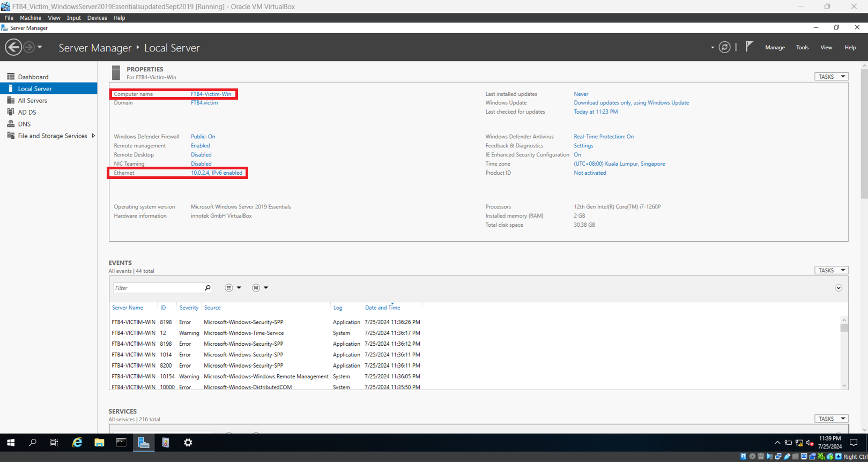Open DNS in the navigation pane
868x462 pixels.
click(x=24, y=124)
